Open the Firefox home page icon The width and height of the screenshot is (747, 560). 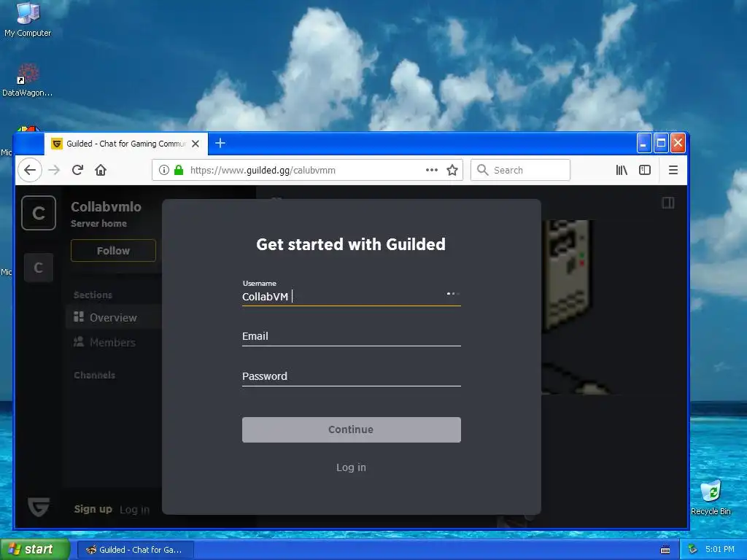pos(101,170)
